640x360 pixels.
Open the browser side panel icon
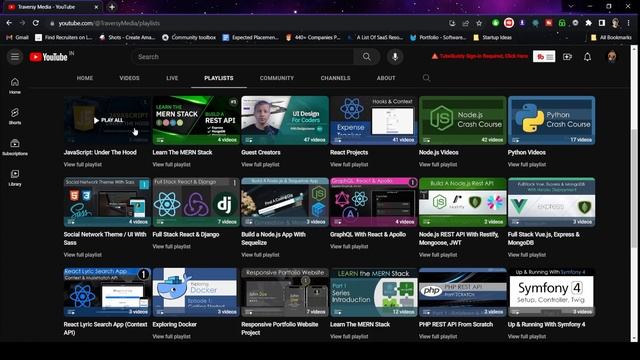tap(602, 23)
